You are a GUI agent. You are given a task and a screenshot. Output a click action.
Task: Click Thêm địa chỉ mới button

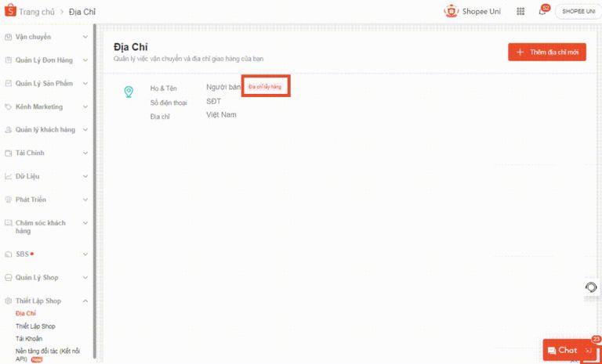click(547, 52)
